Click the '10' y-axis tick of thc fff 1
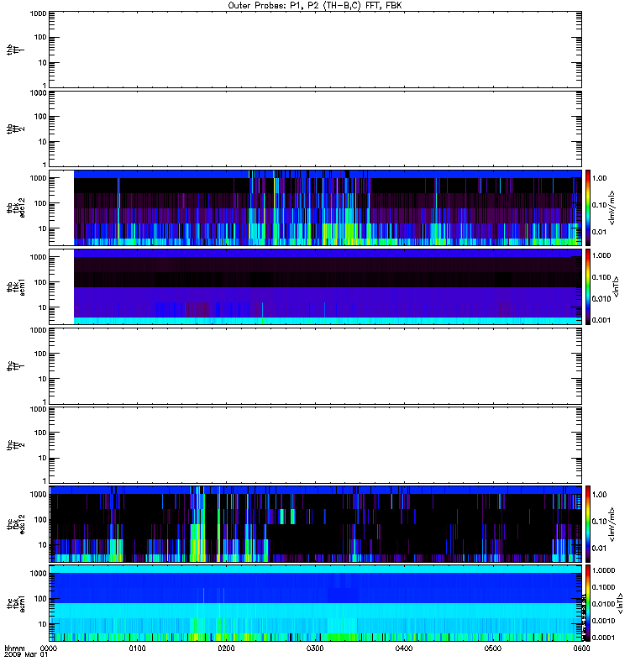 [43, 379]
